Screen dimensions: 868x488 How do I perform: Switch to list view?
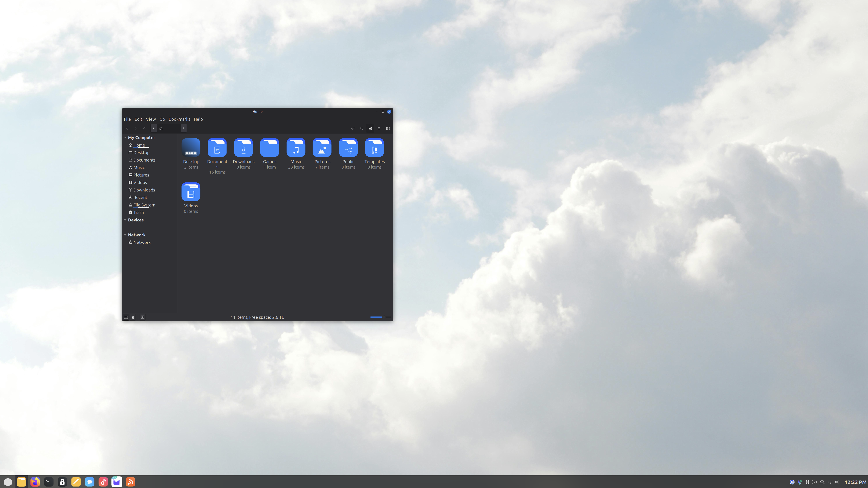click(x=379, y=128)
